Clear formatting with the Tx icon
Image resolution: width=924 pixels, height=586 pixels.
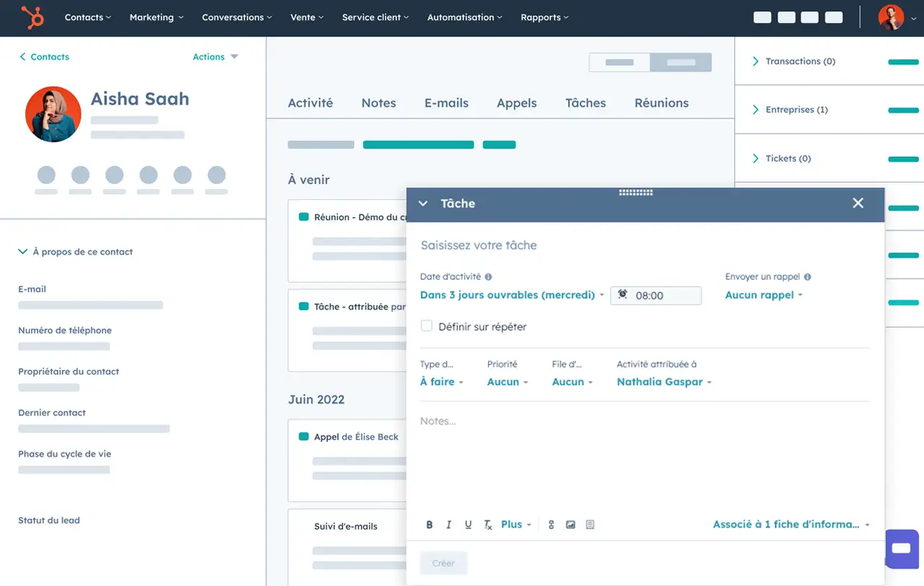(x=488, y=525)
